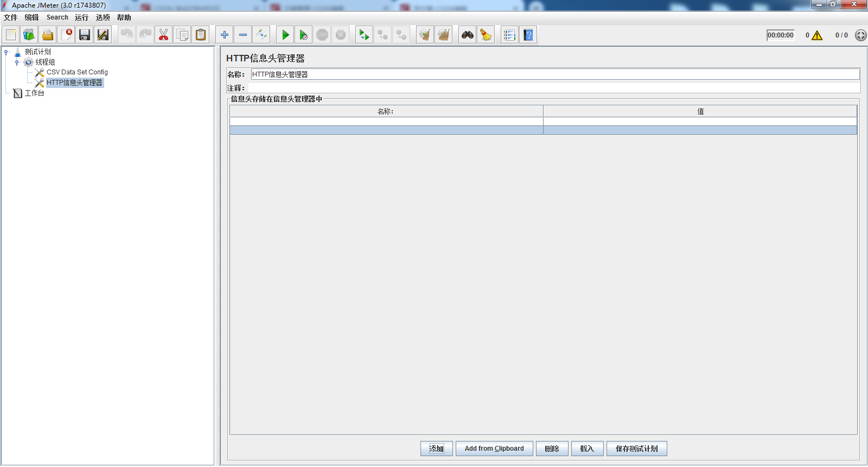Collapse the 线程组 tree node
This screenshot has height=467, width=868.
coord(17,62)
